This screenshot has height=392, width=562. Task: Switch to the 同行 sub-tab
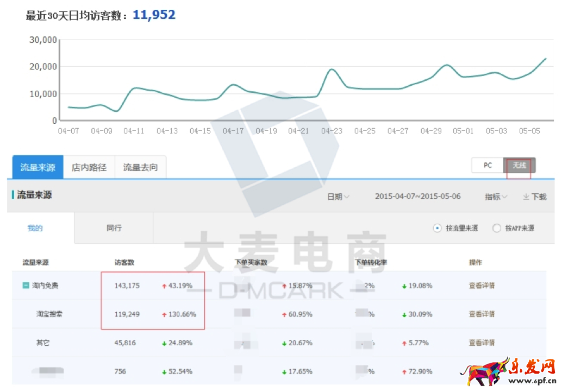[114, 228]
